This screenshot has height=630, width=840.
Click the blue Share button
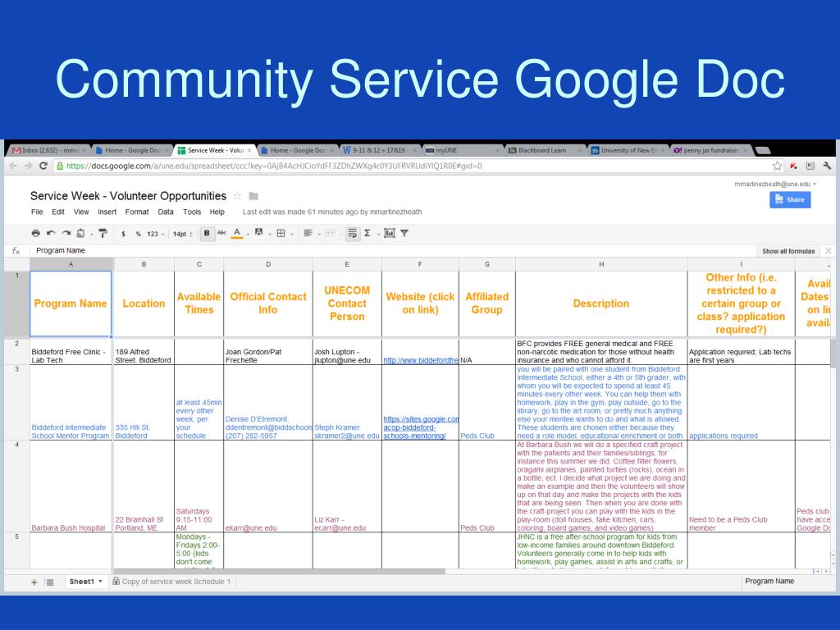(x=790, y=199)
